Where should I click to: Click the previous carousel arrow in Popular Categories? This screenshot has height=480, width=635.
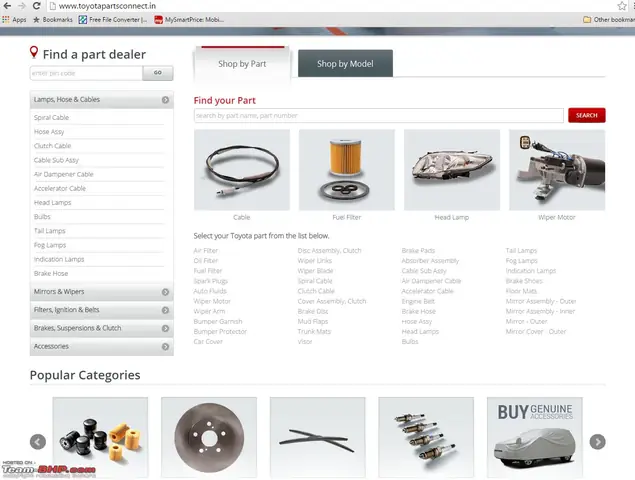[x=38, y=442]
